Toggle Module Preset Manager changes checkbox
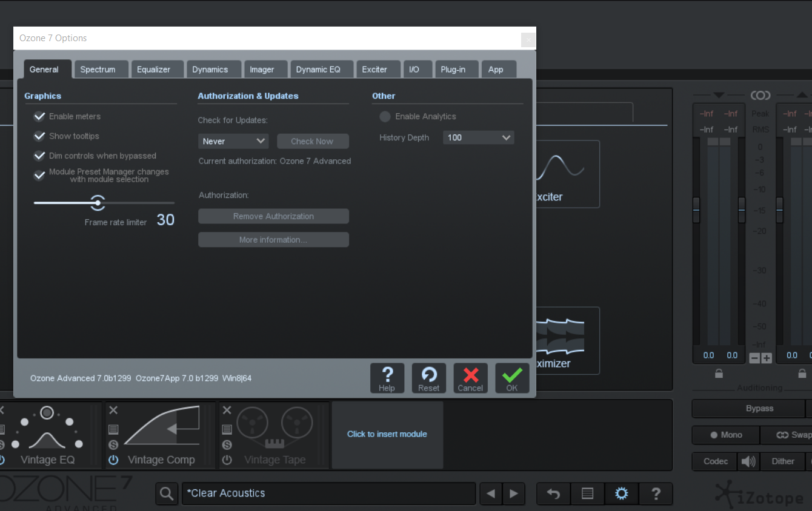Screen dimensions: 812x511 [x=39, y=176]
